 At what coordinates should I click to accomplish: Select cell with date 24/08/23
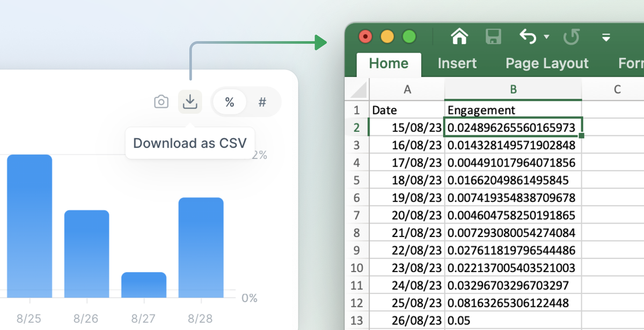point(407,285)
